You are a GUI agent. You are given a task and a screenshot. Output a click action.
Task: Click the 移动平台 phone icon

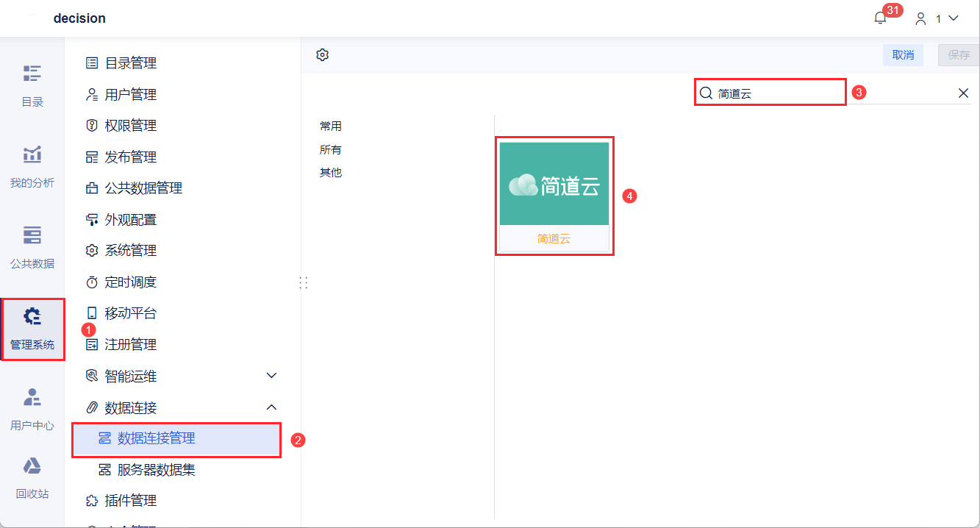(92, 313)
